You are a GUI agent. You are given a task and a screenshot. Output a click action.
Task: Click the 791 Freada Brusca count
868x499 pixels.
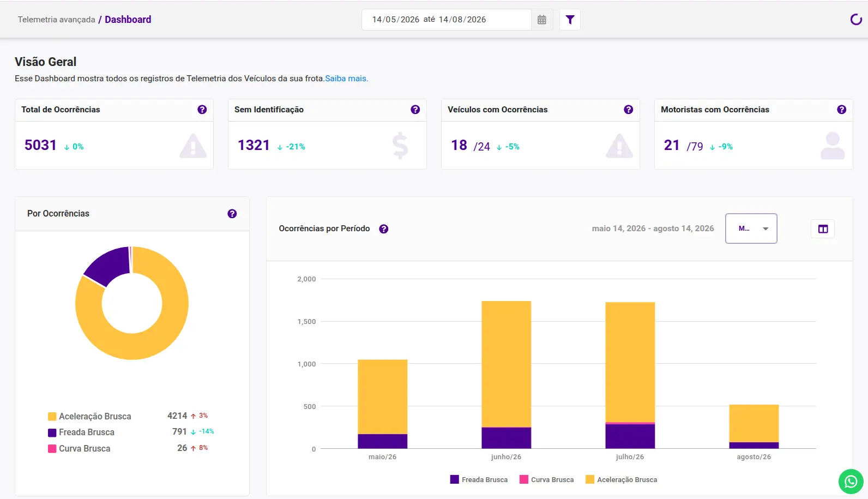tap(179, 432)
